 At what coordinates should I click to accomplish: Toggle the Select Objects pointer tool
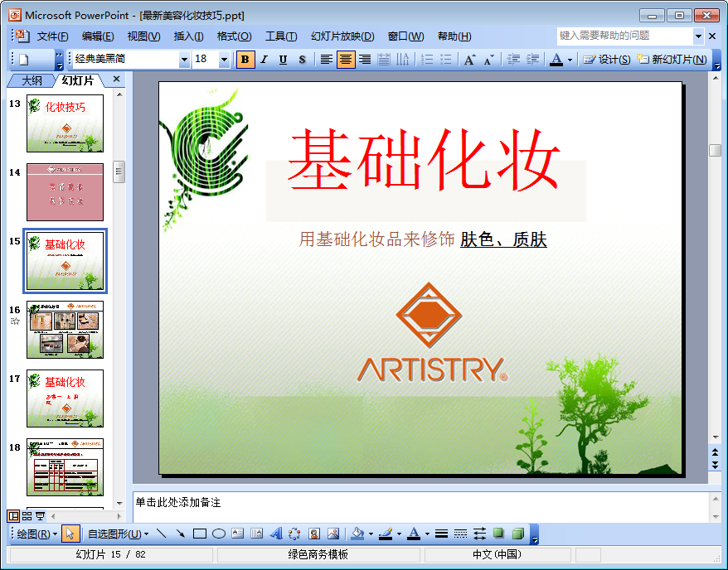click(x=70, y=534)
